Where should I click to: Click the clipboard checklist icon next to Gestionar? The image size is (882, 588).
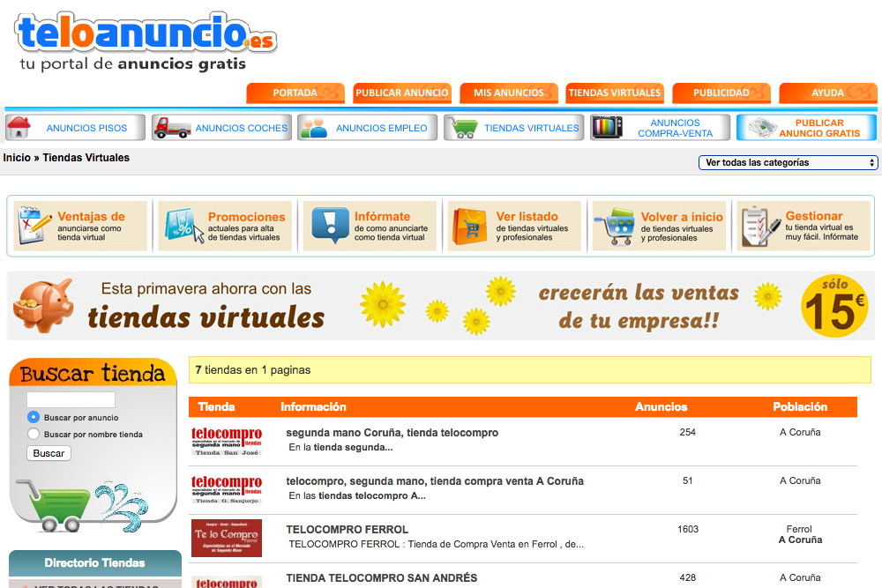760,226
